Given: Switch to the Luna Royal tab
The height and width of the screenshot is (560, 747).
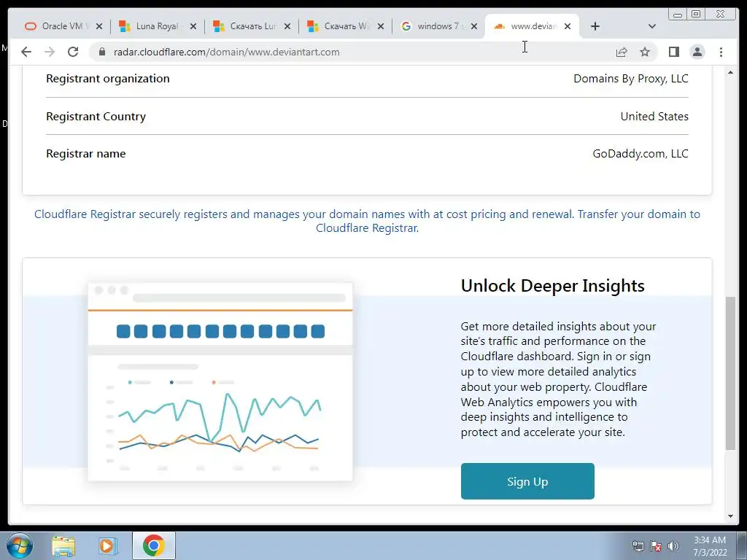Looking at the screenshot, I should point(158,26).
